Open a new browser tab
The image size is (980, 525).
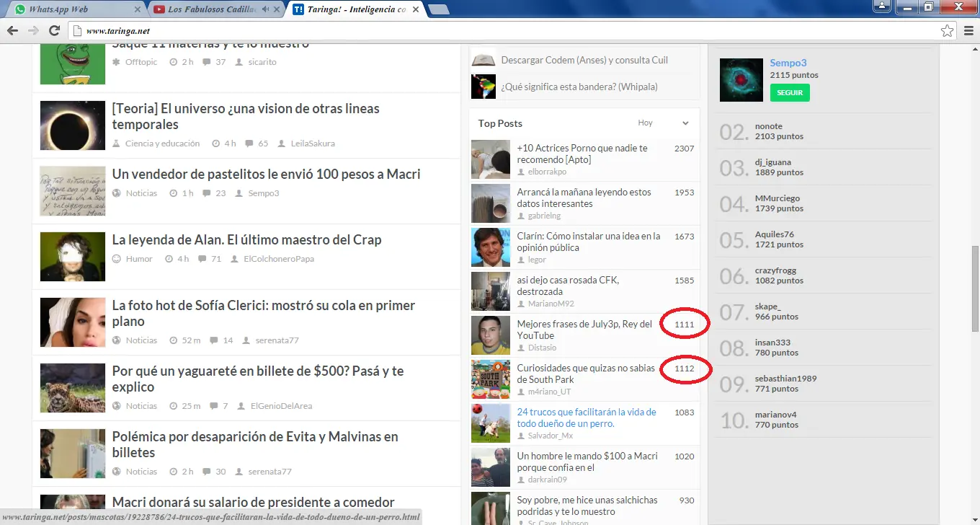click(x=438, y=9)
